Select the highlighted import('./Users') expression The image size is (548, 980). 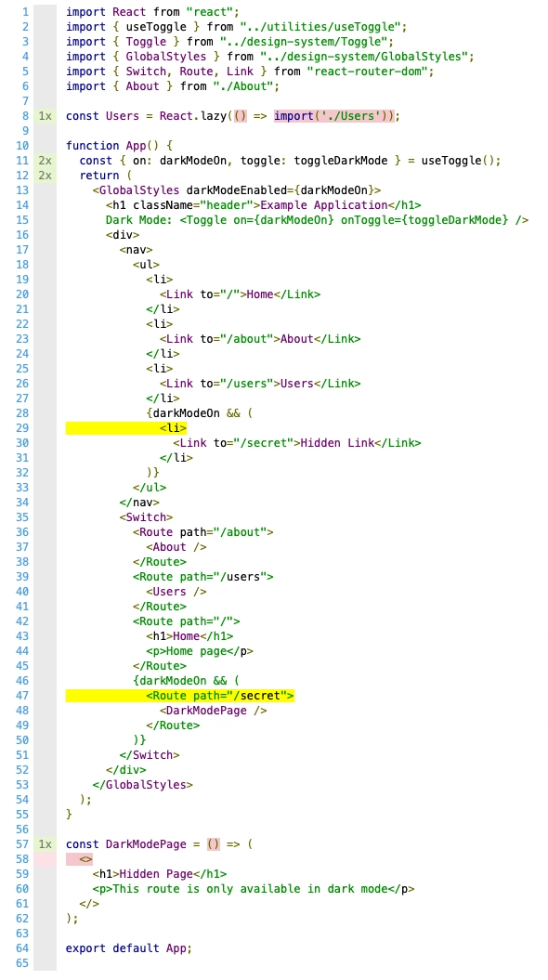[x=334, y=116]
